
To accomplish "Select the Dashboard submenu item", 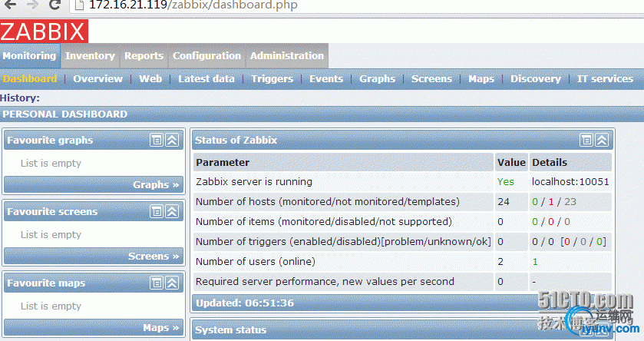I will [x=30, y=79].
